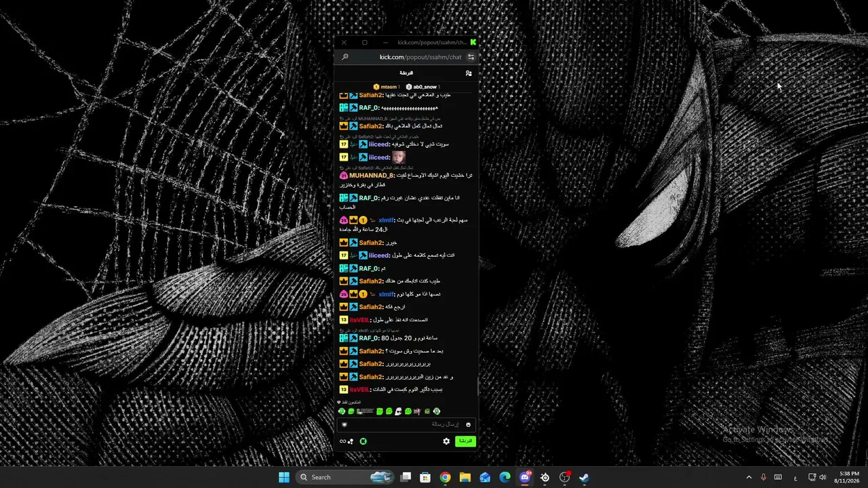This screenshot has height=488, width=868.
Task: Open Microsoft Edge from the taskbar
Action: coord(505,477)
